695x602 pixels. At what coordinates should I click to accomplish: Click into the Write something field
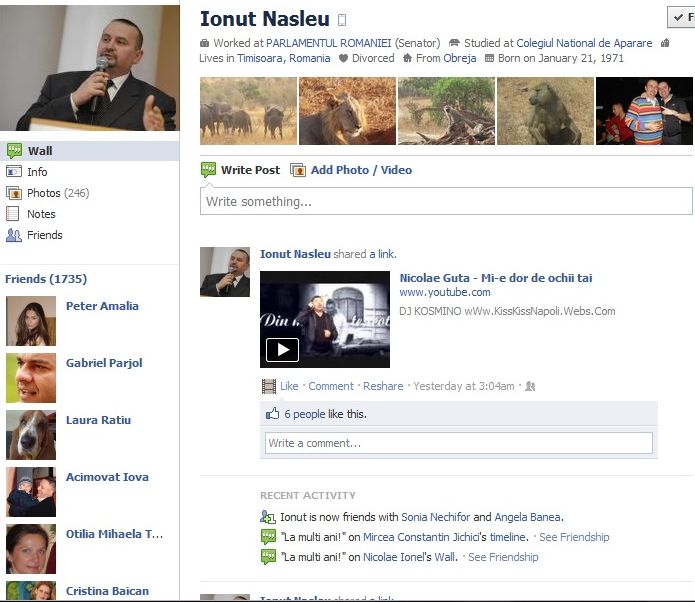coord(446,201)
